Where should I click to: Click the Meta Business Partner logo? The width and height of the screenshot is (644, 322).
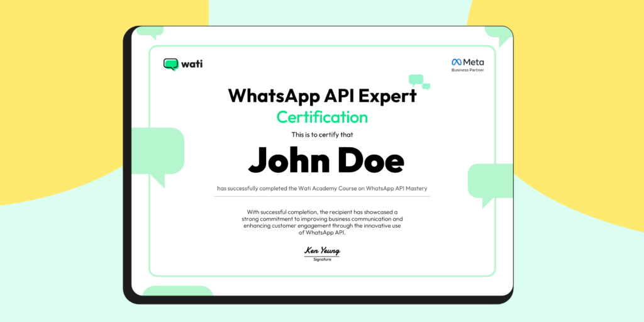[468, 65]
